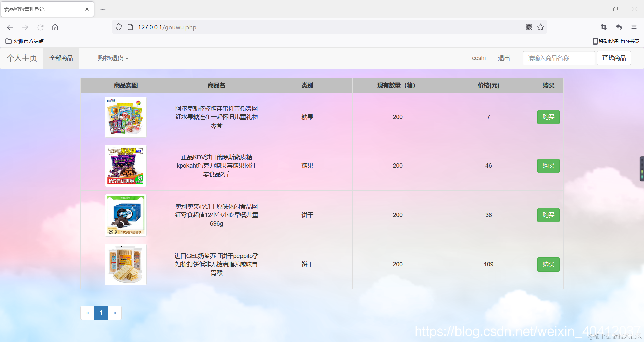Open the Firefox screenshot tool icon

[x=603, y=27]
